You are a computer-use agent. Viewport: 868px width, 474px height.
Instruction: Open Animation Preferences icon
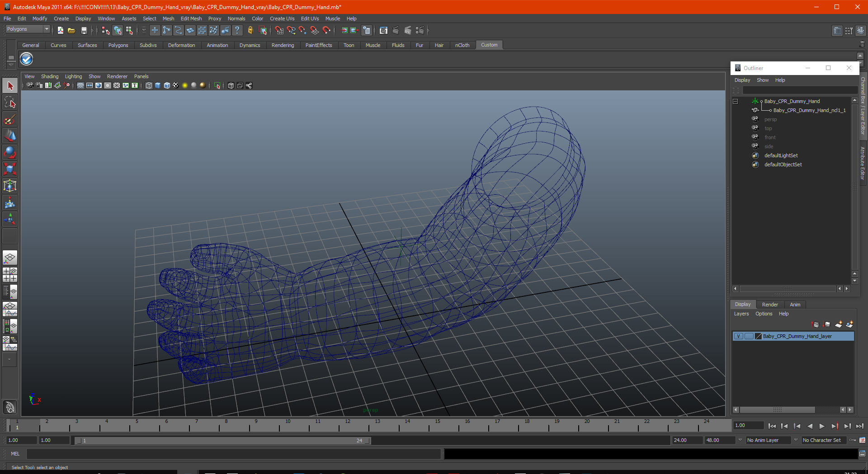[x=862, y=440]
